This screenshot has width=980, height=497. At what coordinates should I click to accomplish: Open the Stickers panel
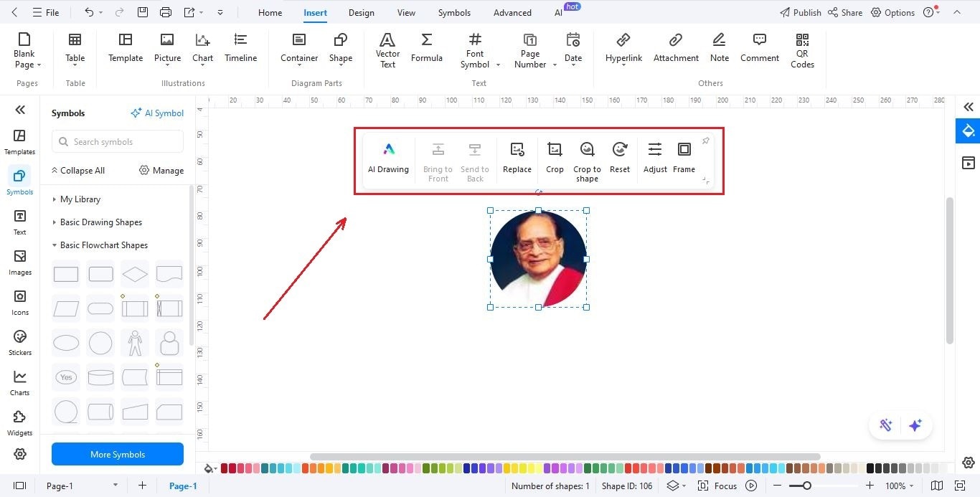[x=19, y=341]
